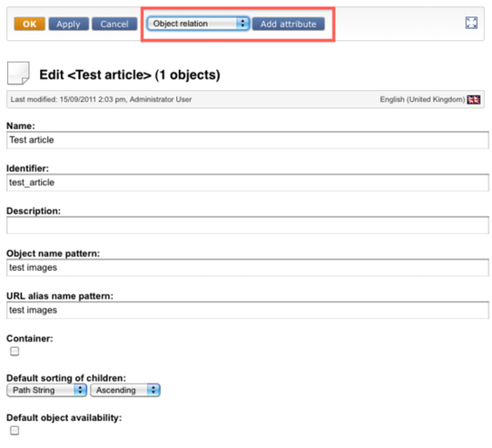492x448 pixels.
Task: Click the Last modified info line
Action: (101, 99)
